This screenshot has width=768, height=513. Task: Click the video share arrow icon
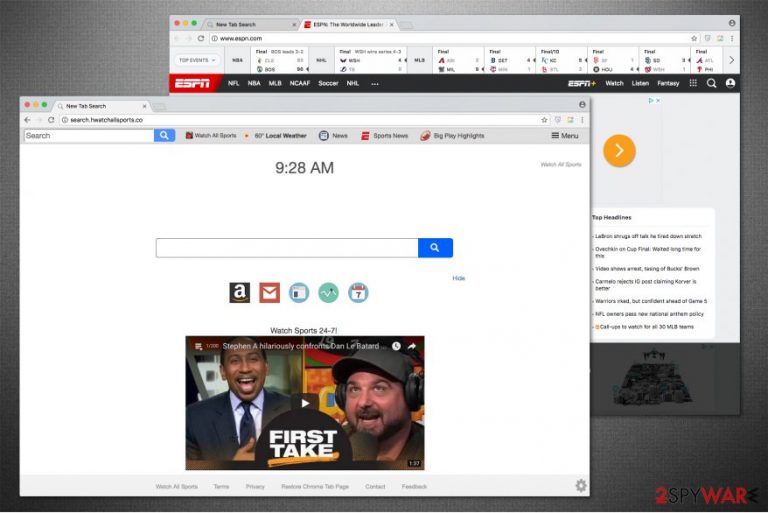point(412,346)
